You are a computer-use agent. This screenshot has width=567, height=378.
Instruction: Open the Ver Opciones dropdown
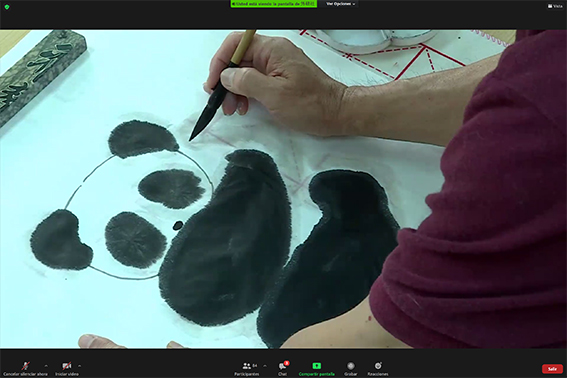340,4
